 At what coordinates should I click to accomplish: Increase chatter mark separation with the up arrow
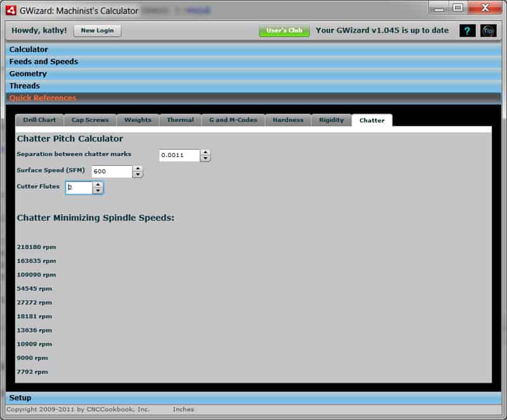pyautogui.click(x=205, y=152)
